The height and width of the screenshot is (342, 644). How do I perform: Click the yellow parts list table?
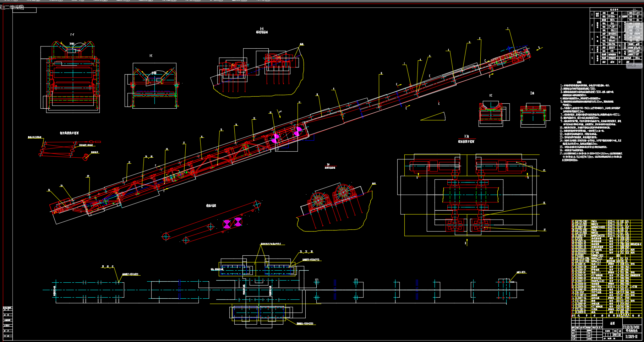607,269
